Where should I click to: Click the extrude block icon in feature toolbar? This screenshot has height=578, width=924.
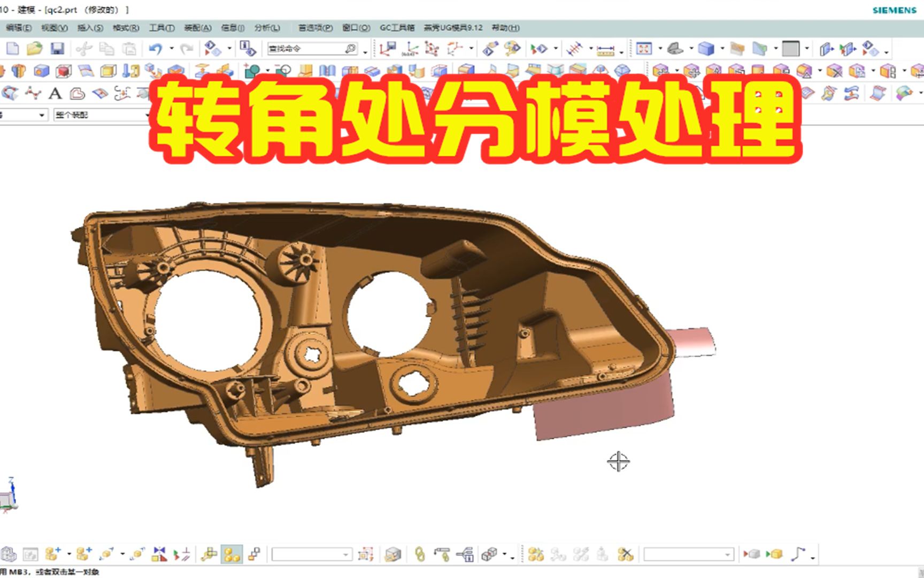pyautogui.click(x=41, y=71)
